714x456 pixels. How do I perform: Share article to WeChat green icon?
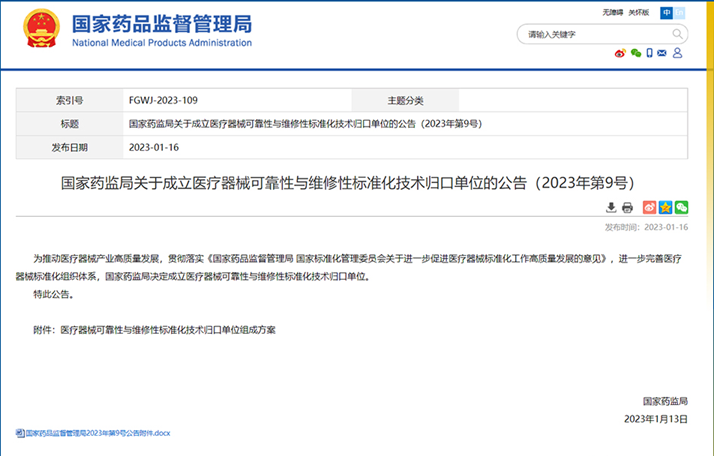681,207
